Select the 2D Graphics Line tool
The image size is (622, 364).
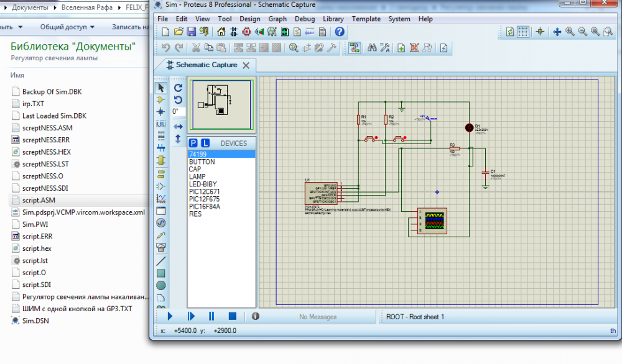161,261
